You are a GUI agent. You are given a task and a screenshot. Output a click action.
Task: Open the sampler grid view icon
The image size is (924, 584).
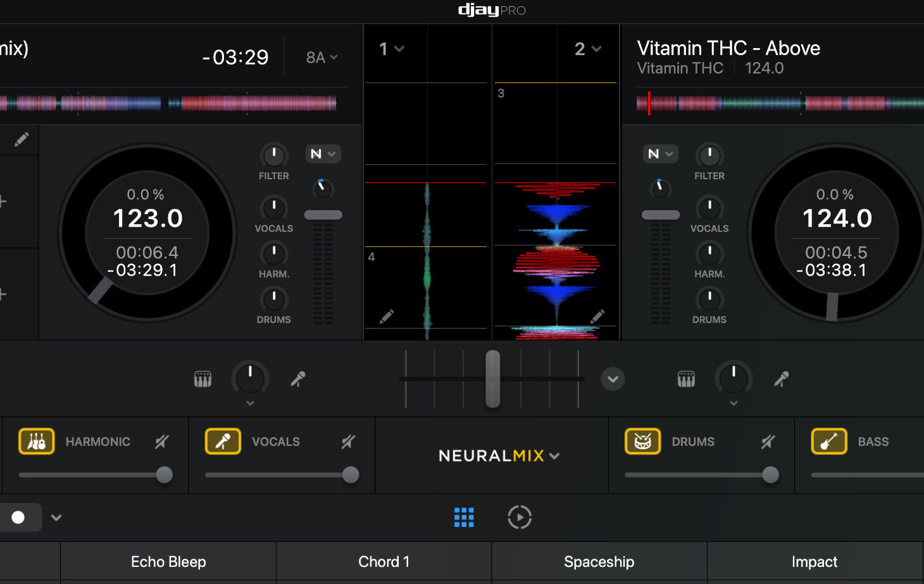(x=464, y=517)
